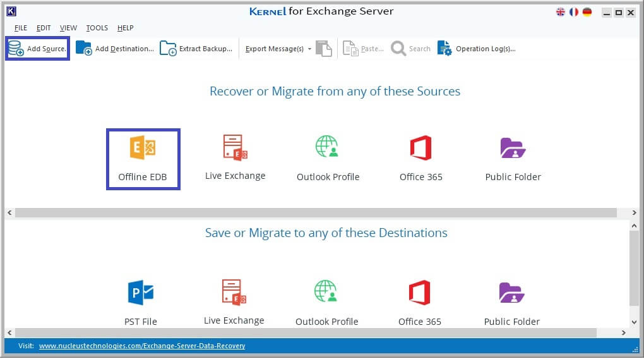
Task: Open the FILE menu
Action: (21, 28)
